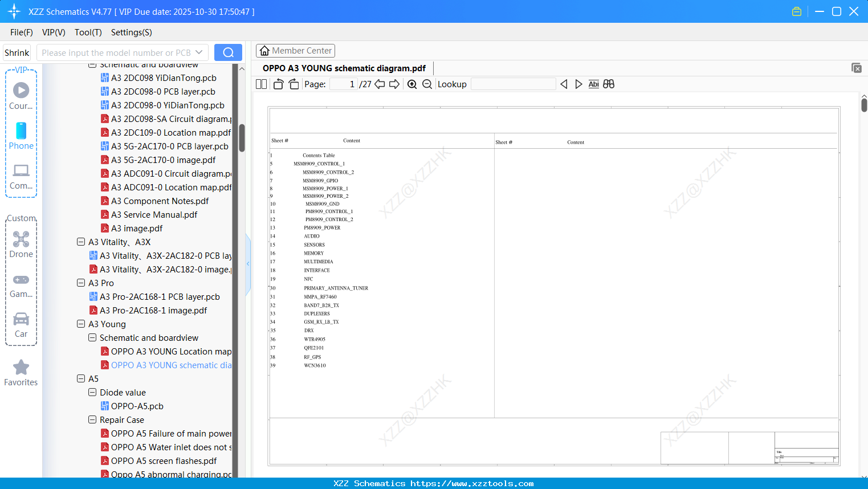Open Favorites

point(21,373)
